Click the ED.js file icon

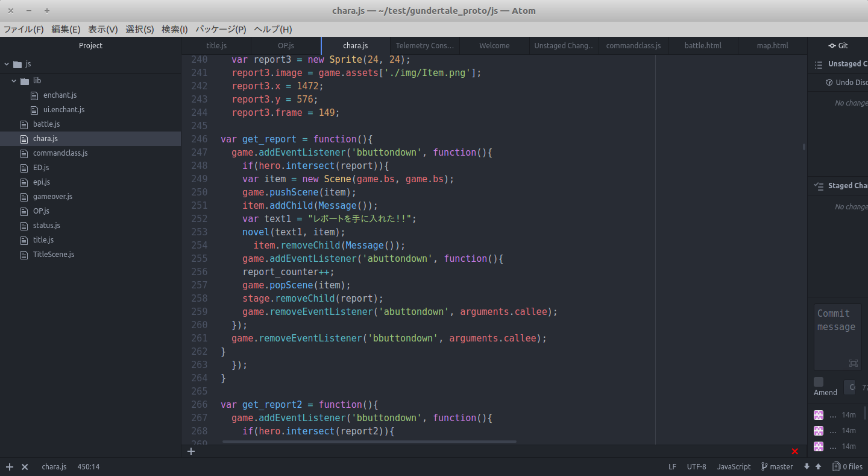[24, 168]
